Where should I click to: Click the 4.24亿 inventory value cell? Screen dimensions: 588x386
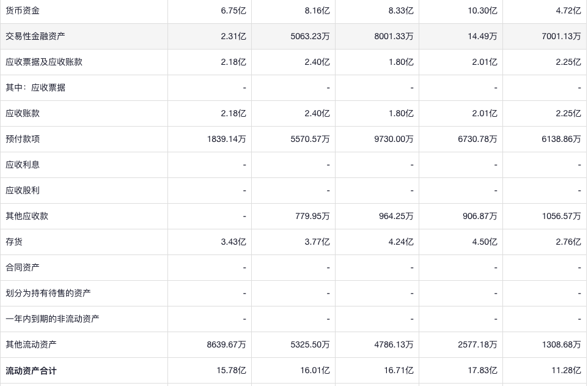(x=401, y=242)
